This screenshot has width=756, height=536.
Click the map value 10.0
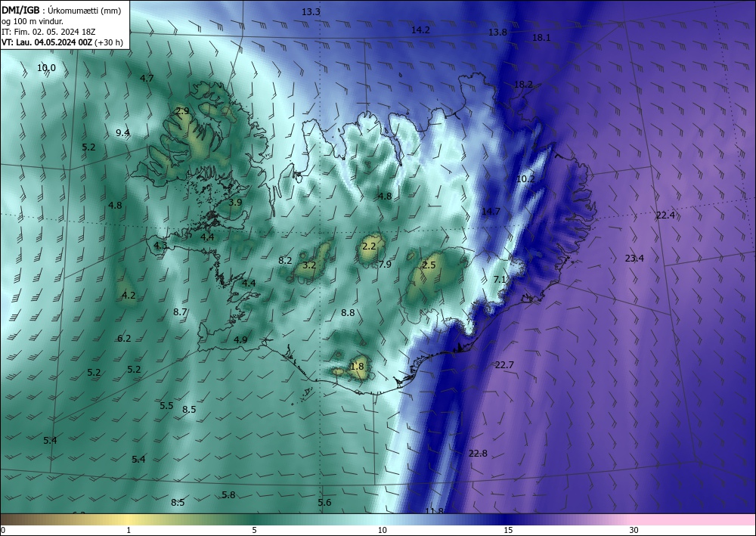point(46,68)
